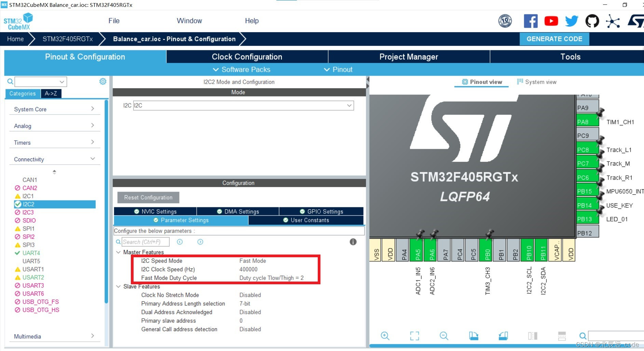Collapse the Connectivity category
The width and height of the screenshot is (644, 351).
(x=54, y=159)
